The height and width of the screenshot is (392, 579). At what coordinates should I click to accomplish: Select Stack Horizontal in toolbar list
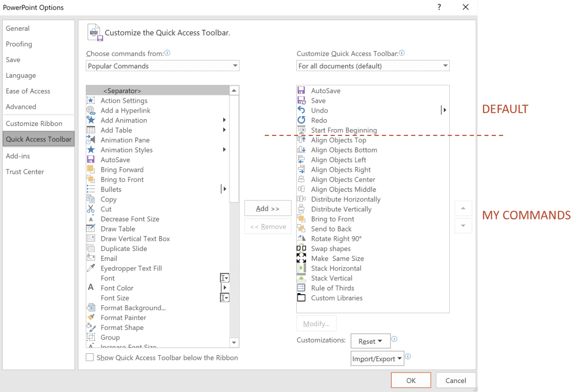[373, 268]
